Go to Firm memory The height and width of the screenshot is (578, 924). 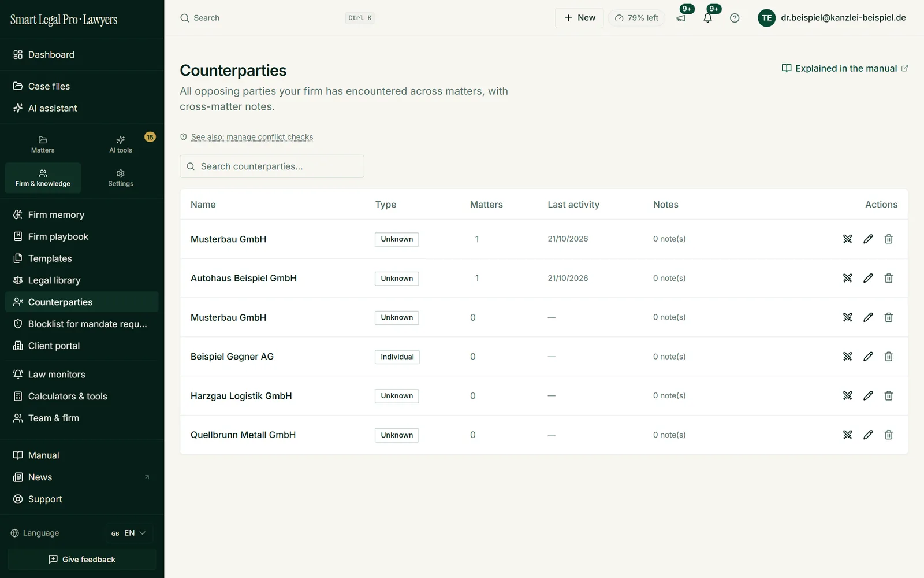82,214
